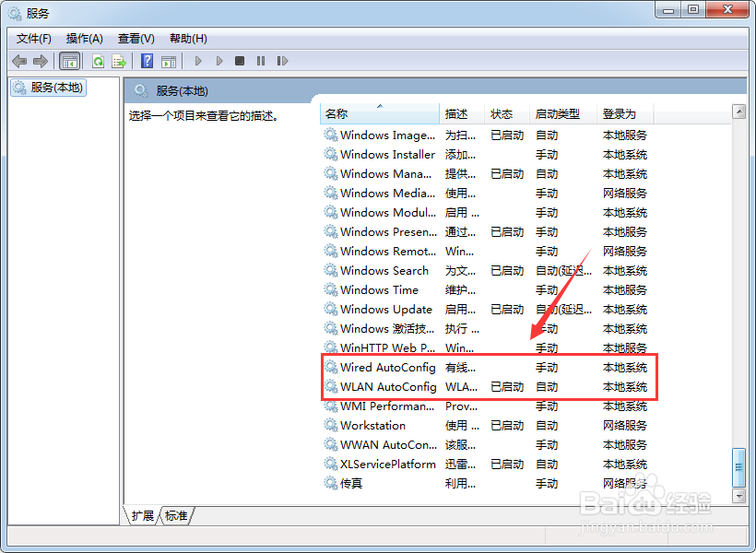Click the Refresh toolbar icon

[x=98, y=60]
